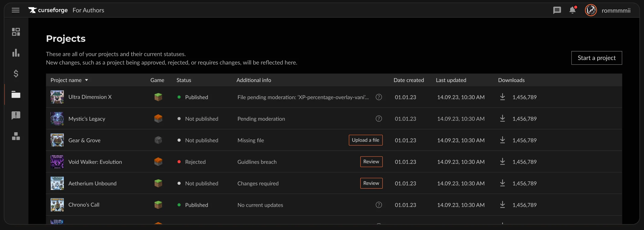Open analytics bar chart sidebar icon

point(16,53)
